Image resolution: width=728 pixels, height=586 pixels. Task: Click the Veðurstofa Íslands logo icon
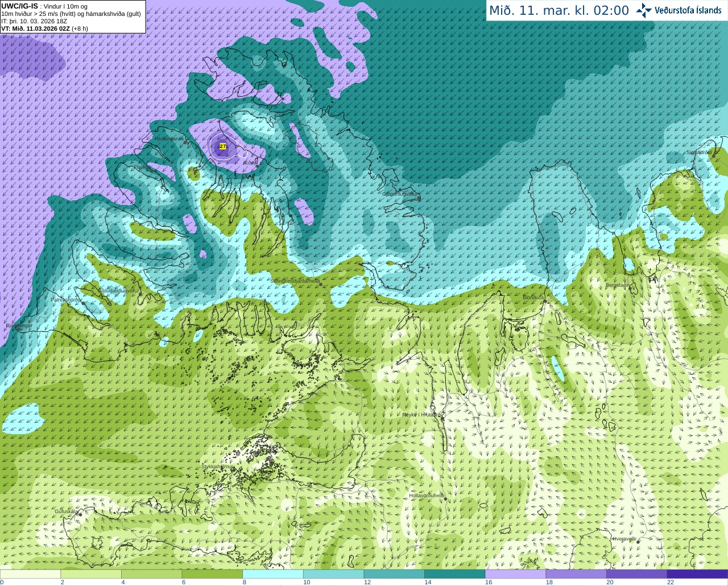[x=644, y=10]
